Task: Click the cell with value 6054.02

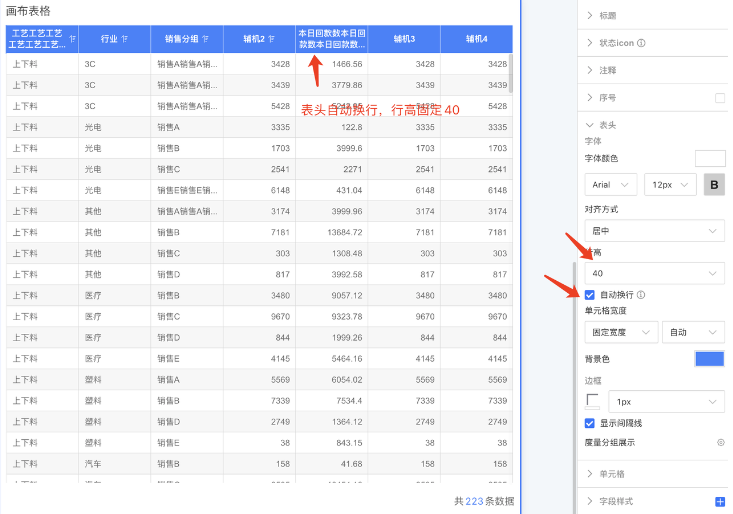Action: tap(332, 379)
